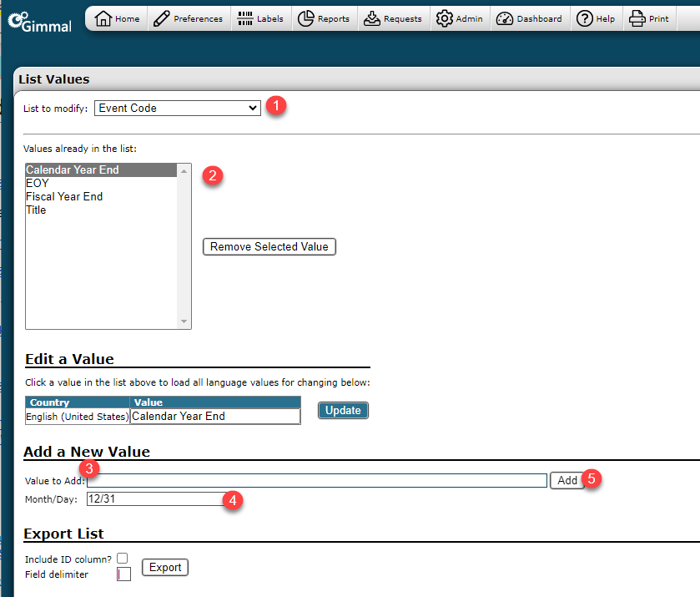
Task: Click the Help question mark icon
Action: (584, 18)
